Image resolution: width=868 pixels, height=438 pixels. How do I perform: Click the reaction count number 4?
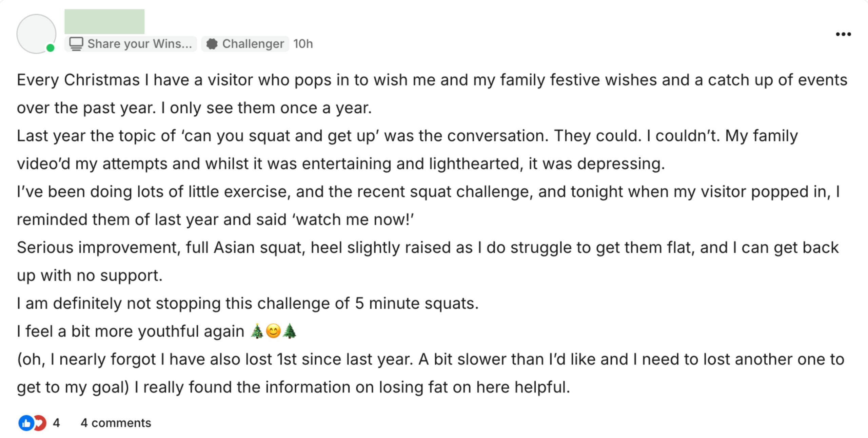point(56,423)
